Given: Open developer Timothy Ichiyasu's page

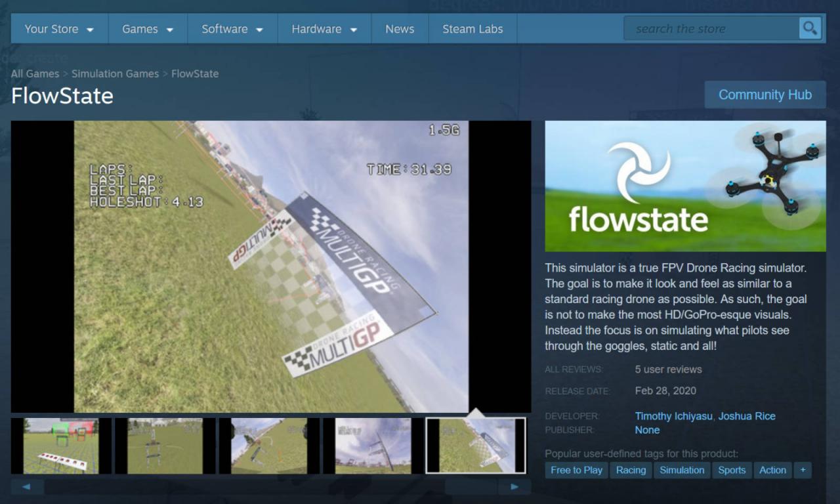Looking at the screenshot, I should [x=674, y=416].
